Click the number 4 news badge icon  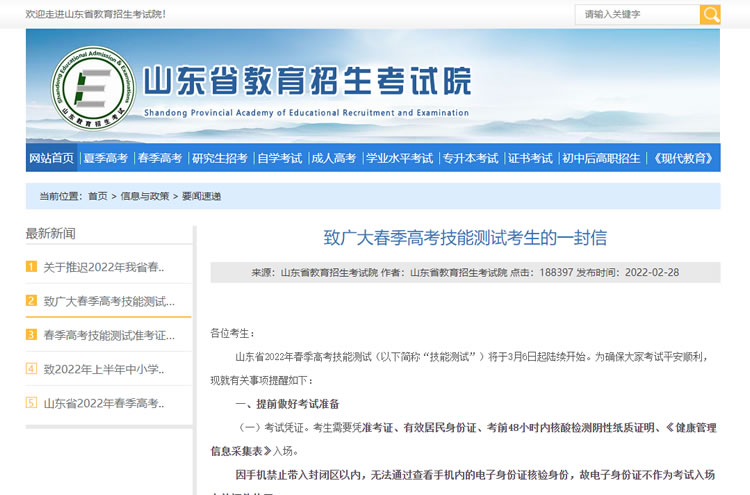(x=32, y=369)
